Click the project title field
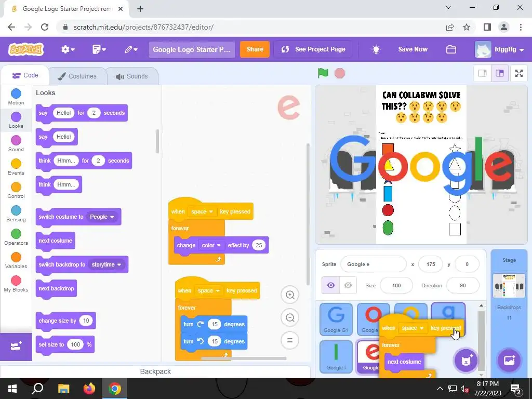 click(192, 49)
